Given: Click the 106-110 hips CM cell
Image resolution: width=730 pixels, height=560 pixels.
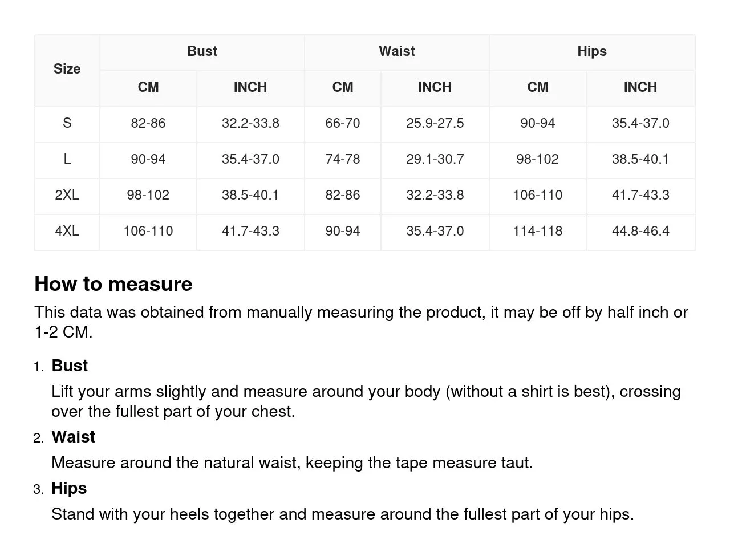Looking at the screenshot, I should 538,196.
